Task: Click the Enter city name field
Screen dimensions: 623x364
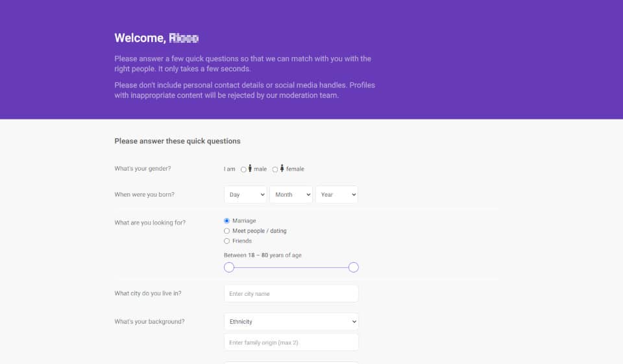Action: [291, 294]
